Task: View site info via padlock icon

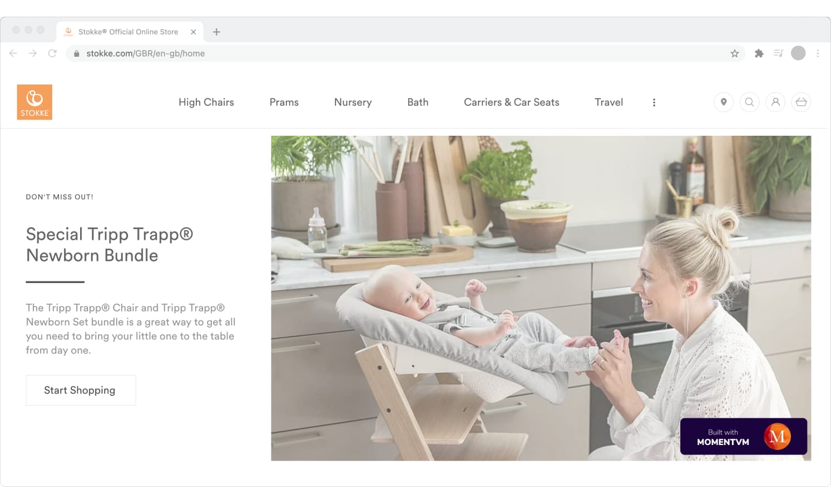Action: [x=77, y=53]
